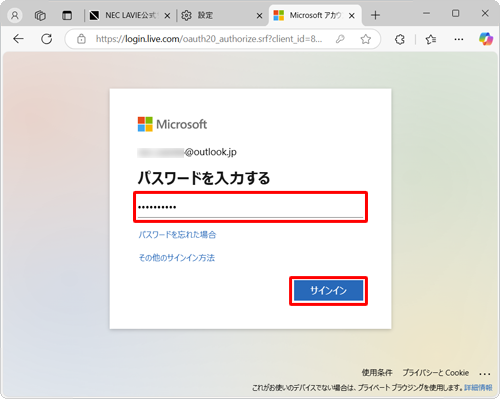This screenshot has width=500, height=399.
Task: Launch Copilot from the toolbar
Action: (x=486, y=39)
